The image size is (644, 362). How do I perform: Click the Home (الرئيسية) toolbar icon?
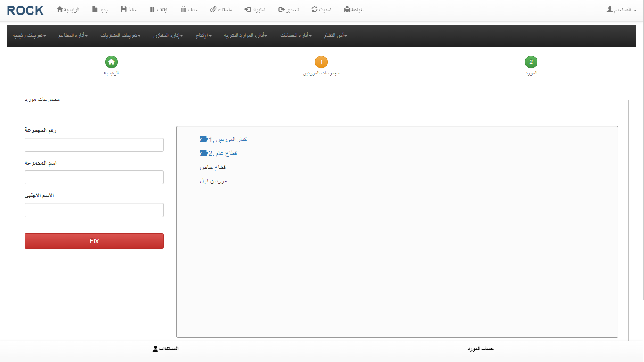point(60,9)
